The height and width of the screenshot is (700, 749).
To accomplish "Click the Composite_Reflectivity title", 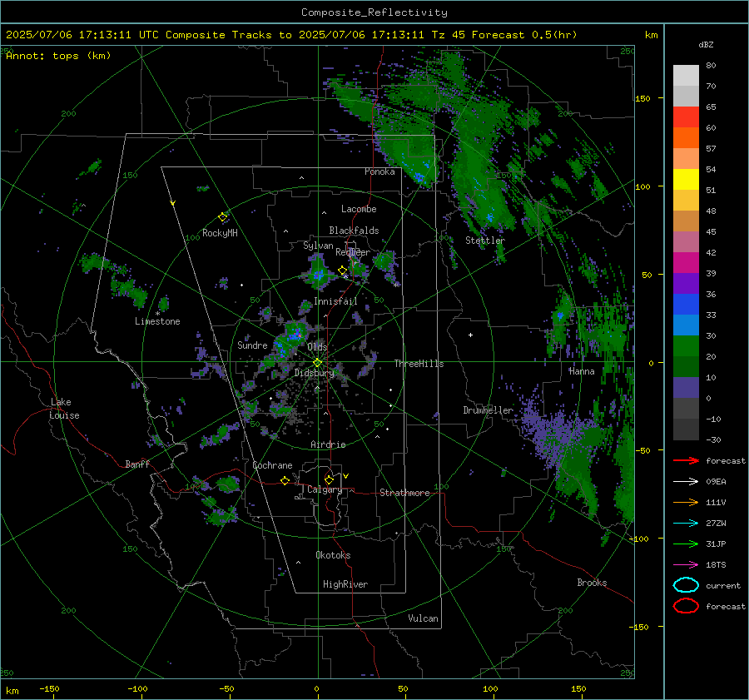I will click(374, 12).
